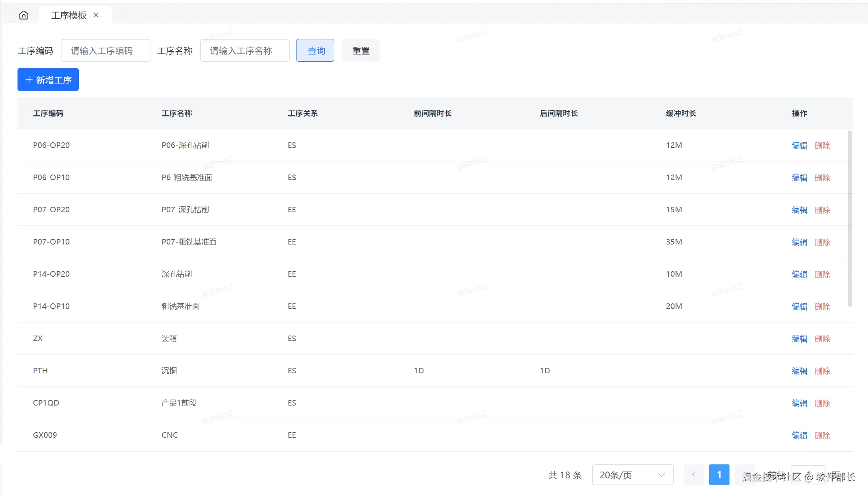Image resolution: width=868 pixels, height=495 pixels.
Task: Select page 1 in pagination
Action: (x=719, y=475)
